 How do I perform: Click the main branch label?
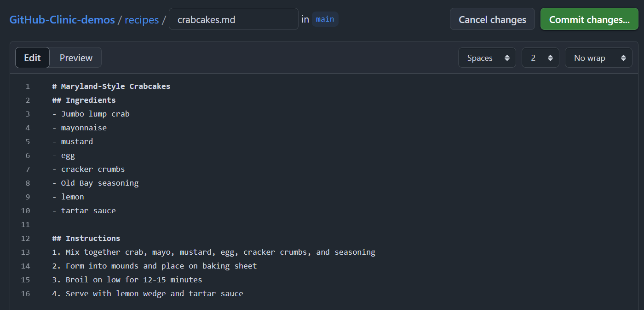pos(325,19)
